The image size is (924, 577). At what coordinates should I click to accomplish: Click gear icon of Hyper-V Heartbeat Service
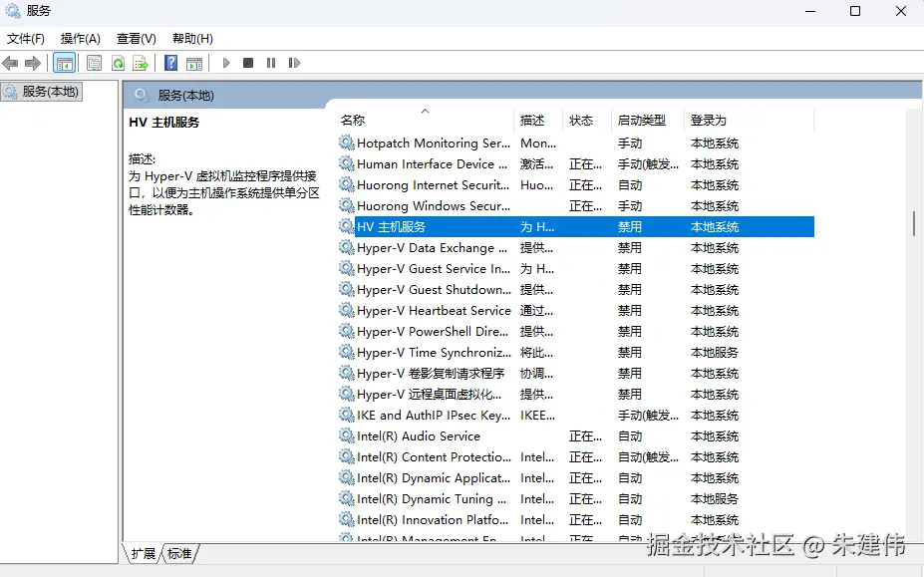click(347, 310)
